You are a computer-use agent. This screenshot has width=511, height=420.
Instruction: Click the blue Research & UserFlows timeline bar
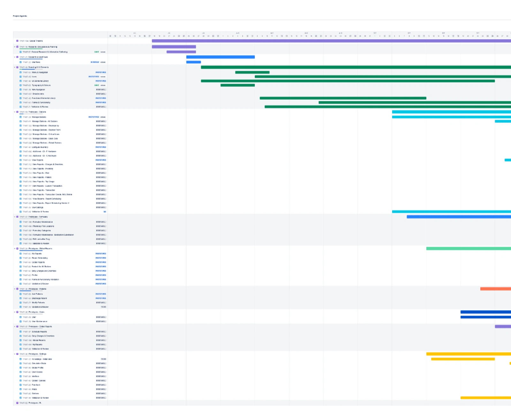click(x=220, y=57)
